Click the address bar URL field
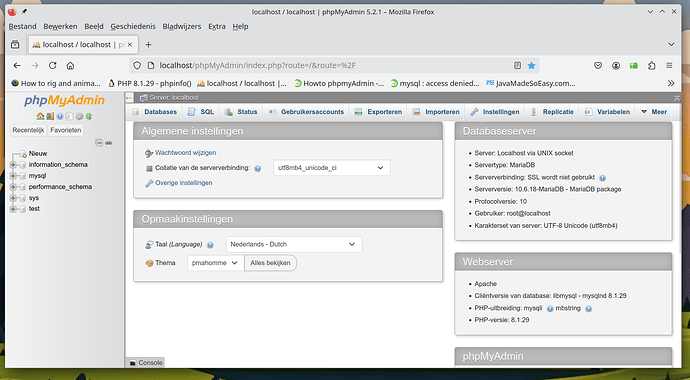This screenshot has width=690, height=380. click(x=334, y=66)
